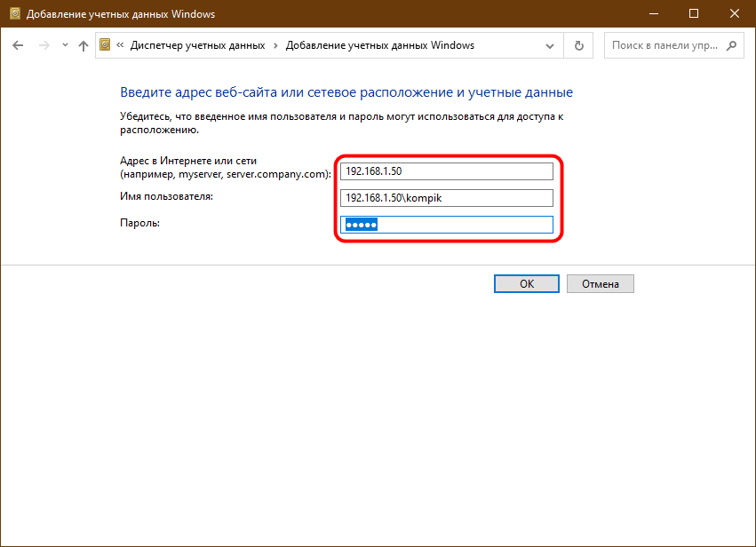Click username field with 192.168.1.50\kompik
This screenshot has width=756, height=547.
coord(447,198)
